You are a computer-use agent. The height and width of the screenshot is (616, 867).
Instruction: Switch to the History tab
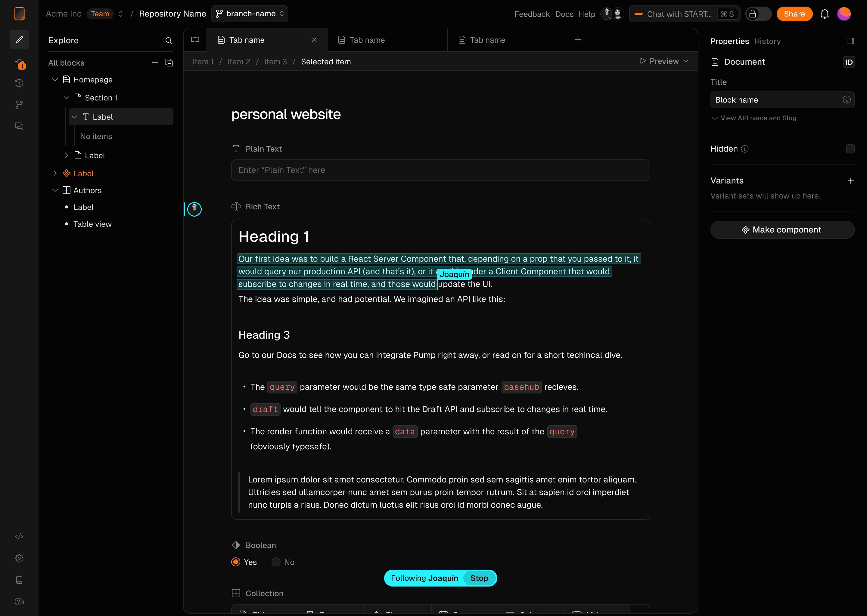click(x=767, y=41)
